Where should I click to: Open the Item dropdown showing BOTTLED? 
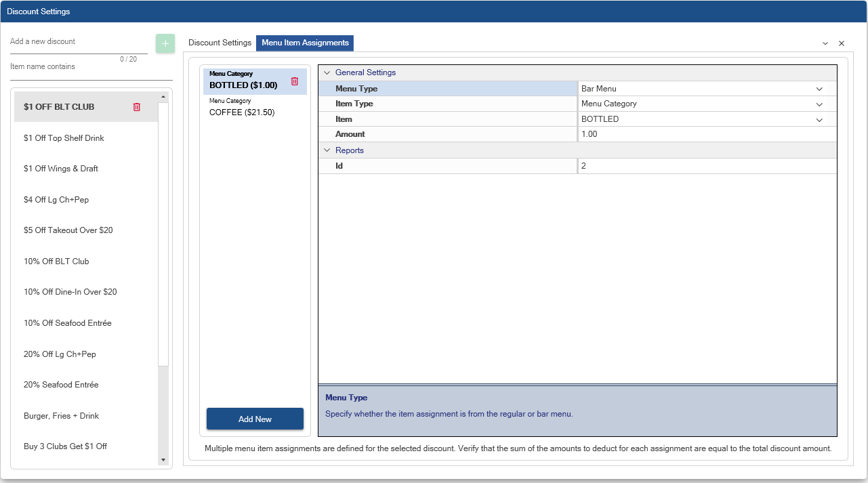point(819,120)
